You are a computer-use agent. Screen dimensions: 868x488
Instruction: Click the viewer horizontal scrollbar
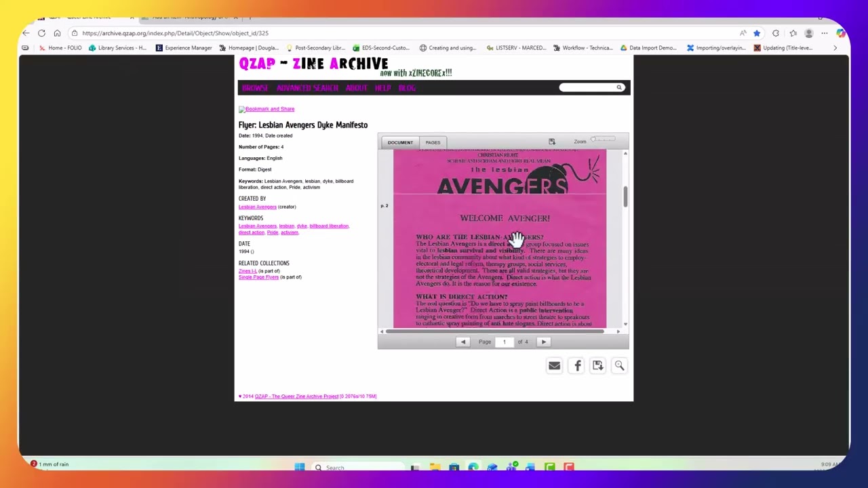(x=494, y=331)
